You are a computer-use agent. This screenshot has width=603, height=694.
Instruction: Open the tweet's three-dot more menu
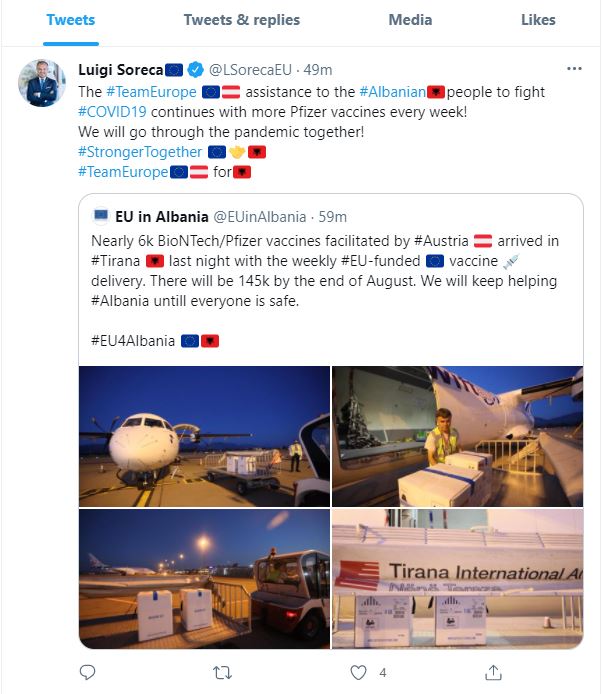point(574,69)
